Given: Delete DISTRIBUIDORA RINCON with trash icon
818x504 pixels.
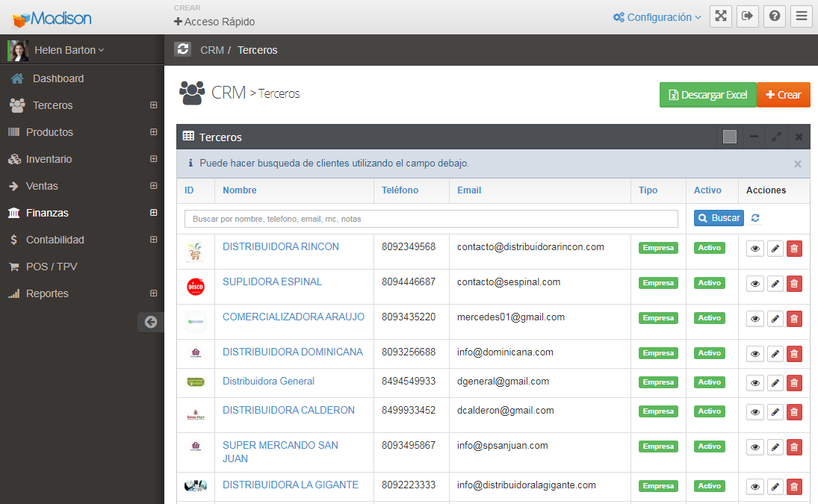Looking at the screenshot, I should (x=794, y=248).
